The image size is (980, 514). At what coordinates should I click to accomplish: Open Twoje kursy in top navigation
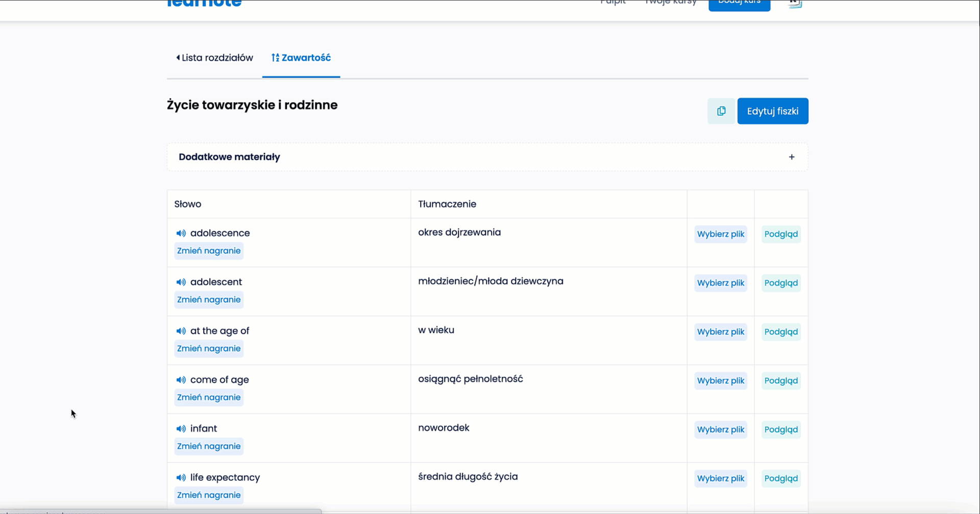click(x=670, y=3)
